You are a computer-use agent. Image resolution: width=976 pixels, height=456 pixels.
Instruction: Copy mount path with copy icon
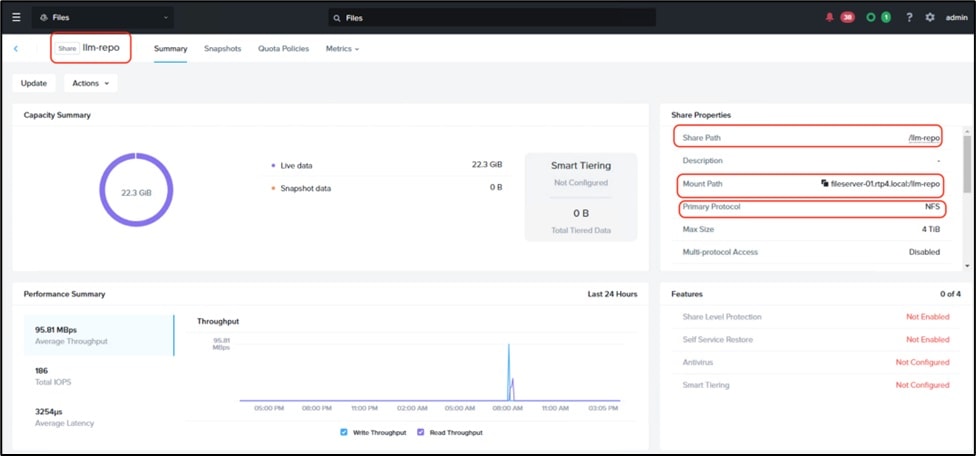click(825, 184)
